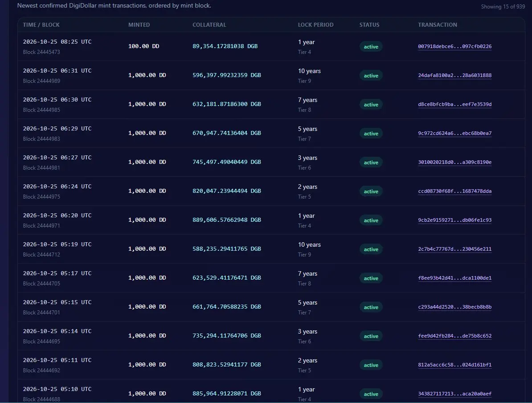Click the STATUS column header

(x=369, y=25)
